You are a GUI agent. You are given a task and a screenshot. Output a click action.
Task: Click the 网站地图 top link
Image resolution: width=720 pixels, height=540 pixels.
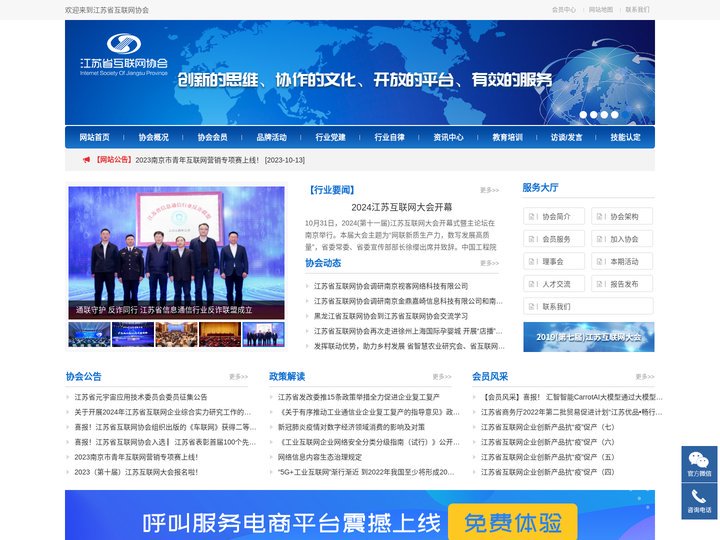click(x=601, y=10)
